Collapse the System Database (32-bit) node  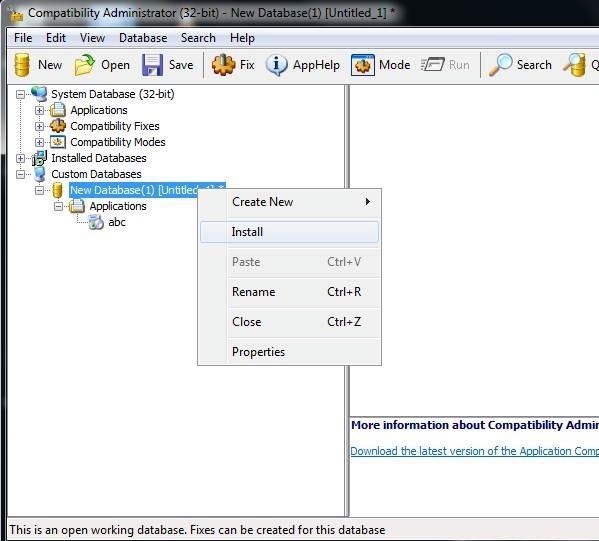click(x=21, y=94)
